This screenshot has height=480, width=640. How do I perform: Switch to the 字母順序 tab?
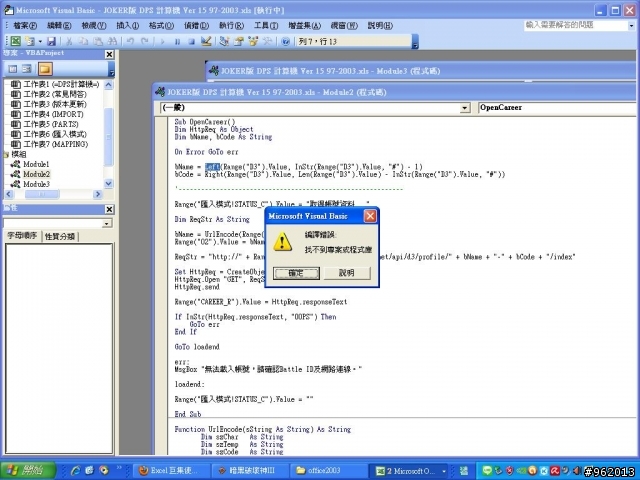click(22, 236)
